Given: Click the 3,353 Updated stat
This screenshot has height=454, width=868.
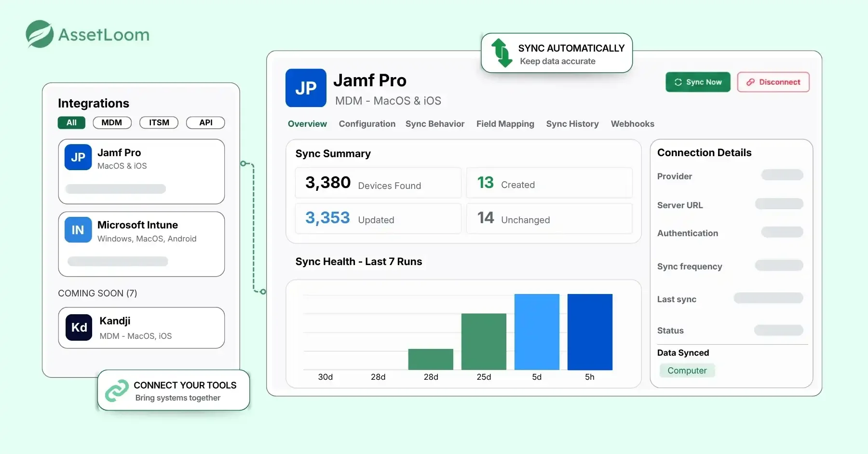Looking at the screenshot, I should (378, 218).
